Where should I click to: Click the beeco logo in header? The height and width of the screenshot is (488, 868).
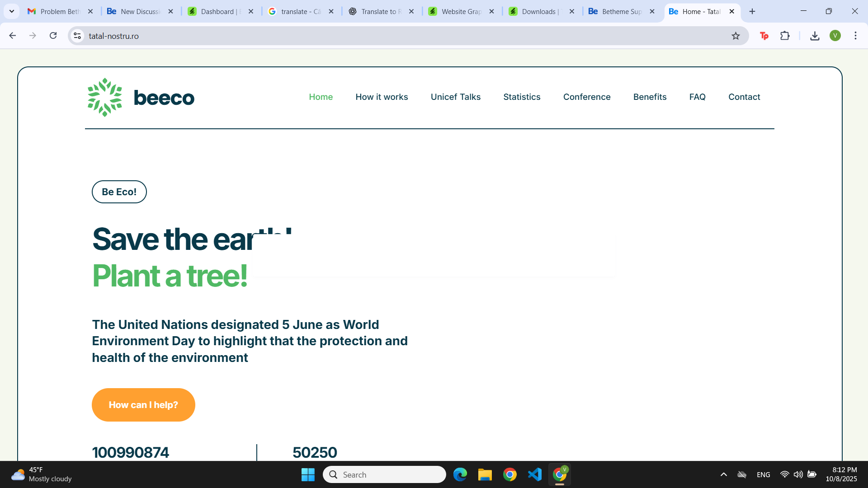pyautogui.click(x=141, y=97)
